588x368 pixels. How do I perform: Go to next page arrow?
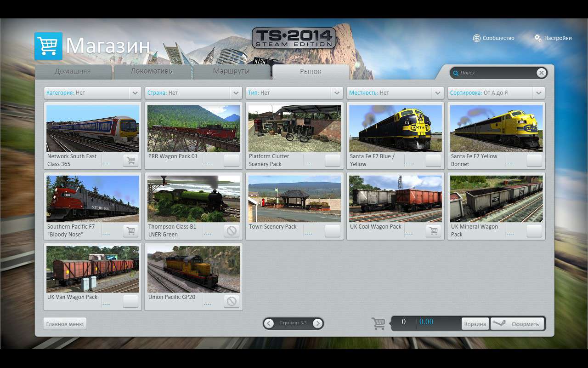[x=317, y=323]
